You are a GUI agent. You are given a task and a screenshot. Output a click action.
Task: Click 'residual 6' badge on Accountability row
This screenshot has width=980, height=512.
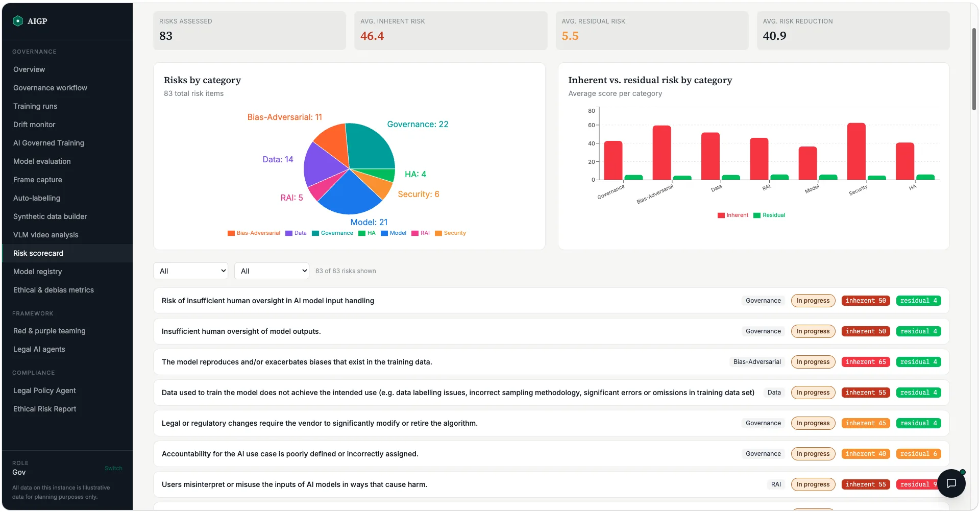tap(919, 454)
